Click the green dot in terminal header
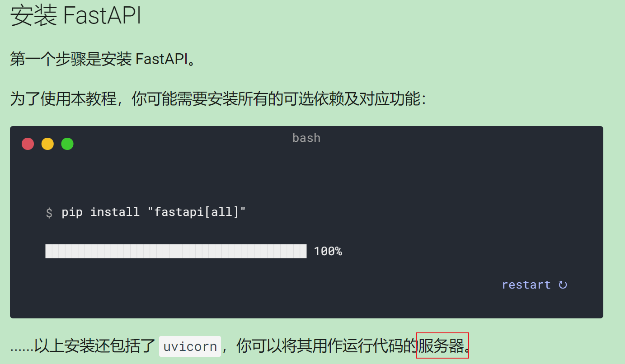This screenshot has height=364, width=625. 67,144
